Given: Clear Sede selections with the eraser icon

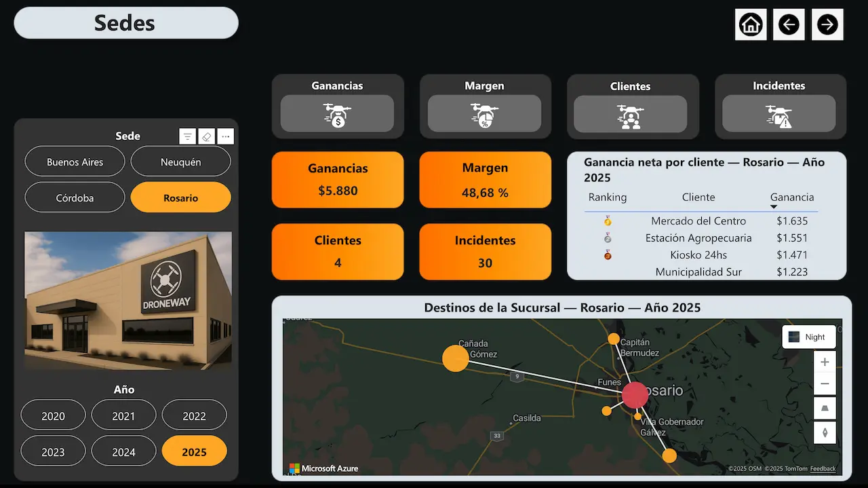Looking at the screenshot, I should 207,136.
